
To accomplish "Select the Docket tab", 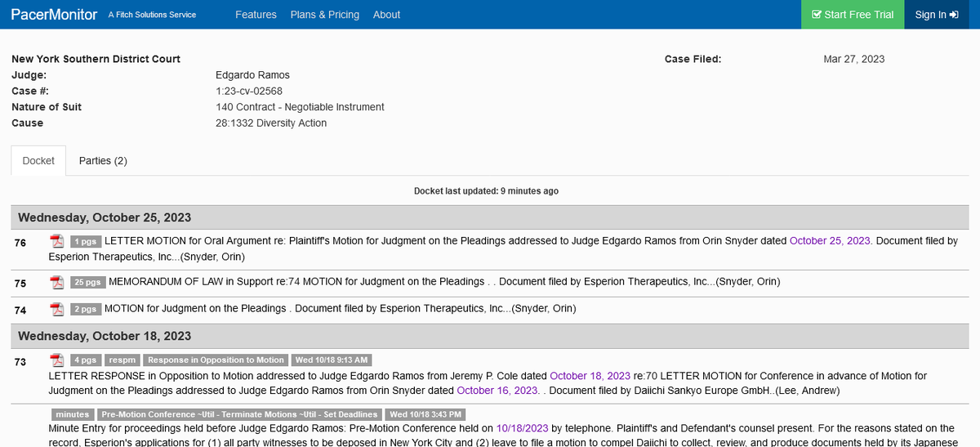I will [x=38, y=160].
